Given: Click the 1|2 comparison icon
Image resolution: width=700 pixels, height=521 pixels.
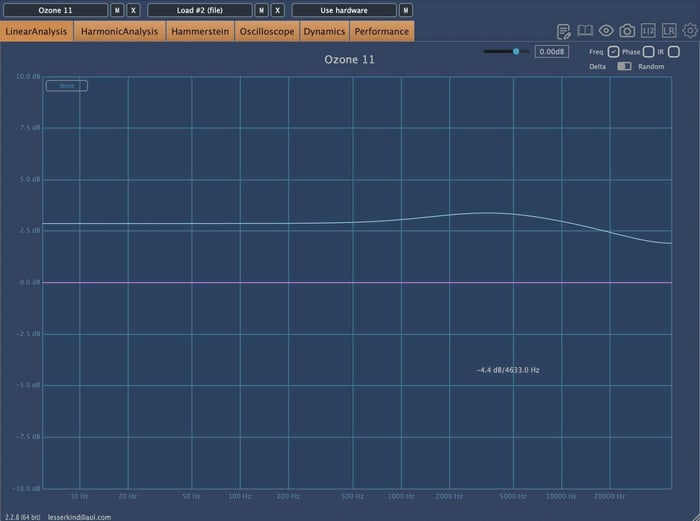Looking at the screenshot, I should tap(648, 31).
